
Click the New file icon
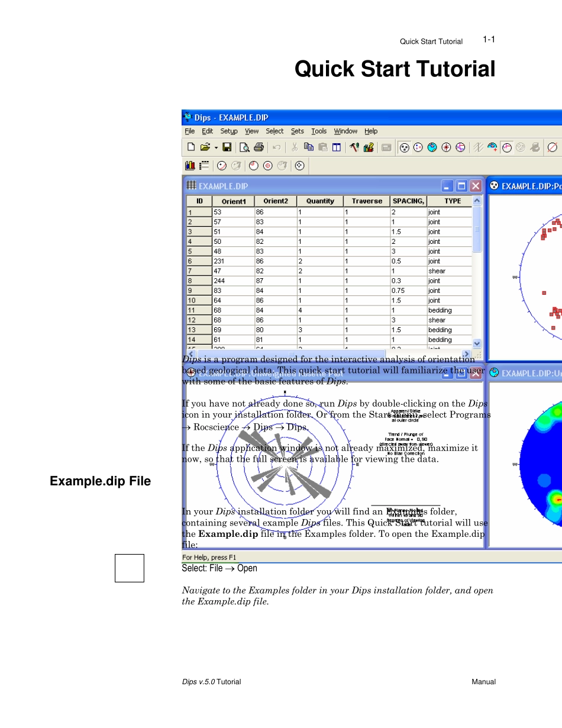click(190, 147)
